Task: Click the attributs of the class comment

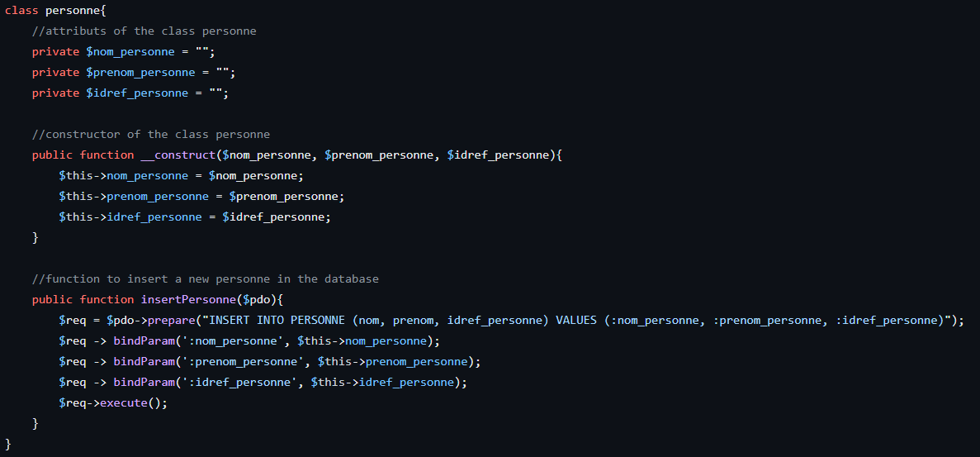Action: tap(144, 31)
